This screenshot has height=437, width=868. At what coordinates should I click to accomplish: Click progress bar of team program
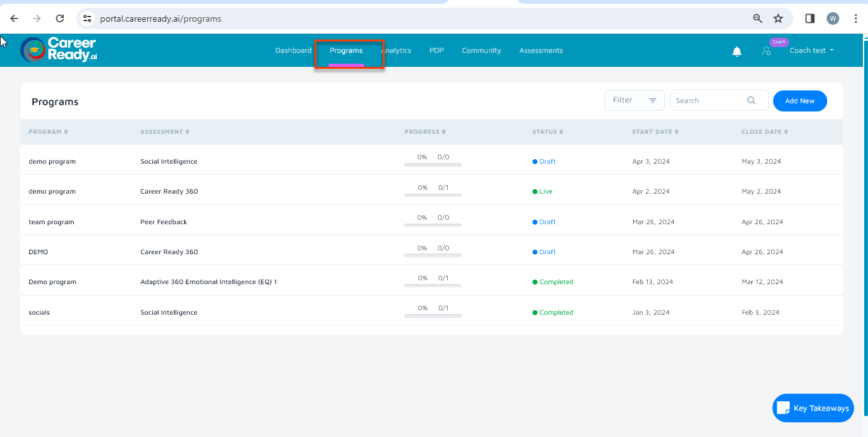coord(433,226)
